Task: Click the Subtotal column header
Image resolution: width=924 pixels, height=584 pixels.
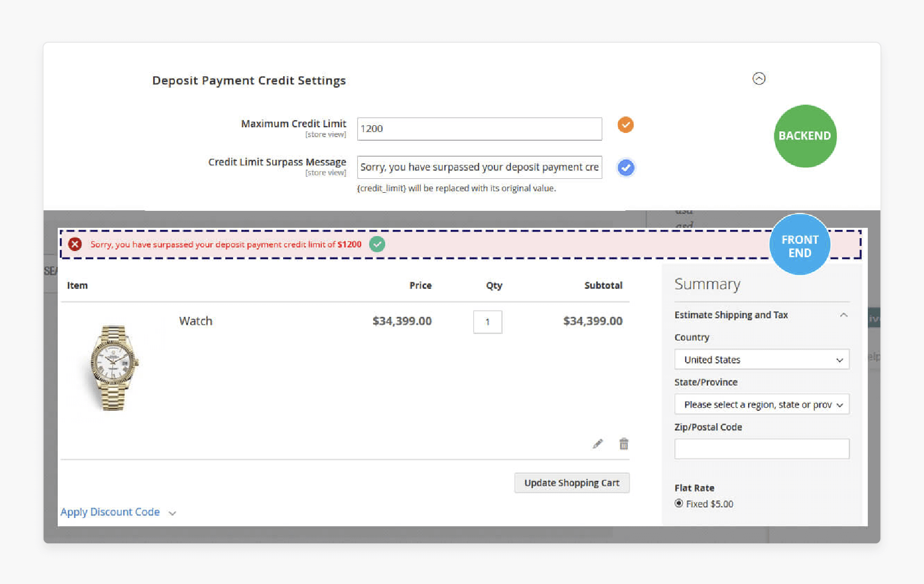Action: pos(603,286)
